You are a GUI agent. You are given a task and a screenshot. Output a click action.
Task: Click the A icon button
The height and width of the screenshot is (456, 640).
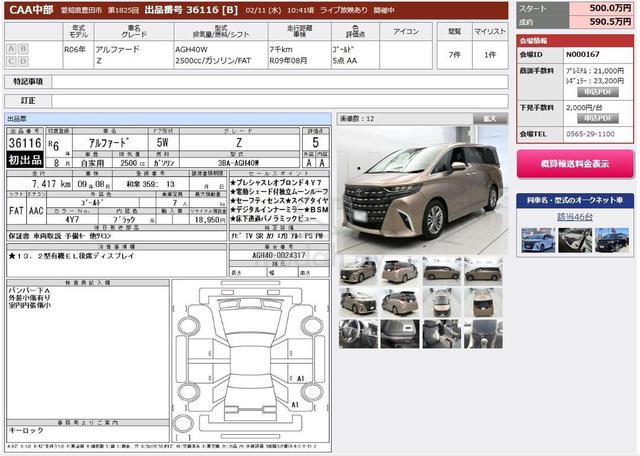[x=11, y=49]
